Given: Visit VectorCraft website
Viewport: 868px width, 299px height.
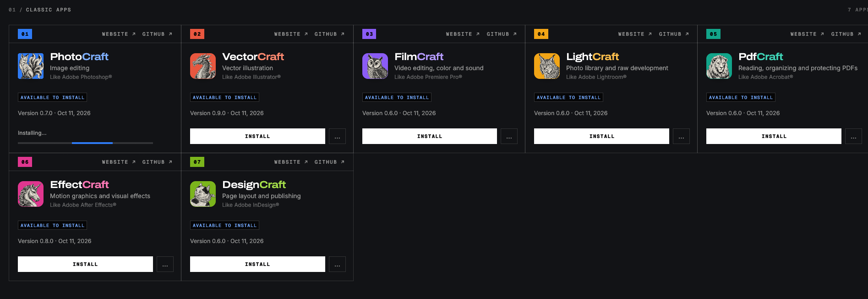Looking at the screenshot, I should [x=291, y=34].
